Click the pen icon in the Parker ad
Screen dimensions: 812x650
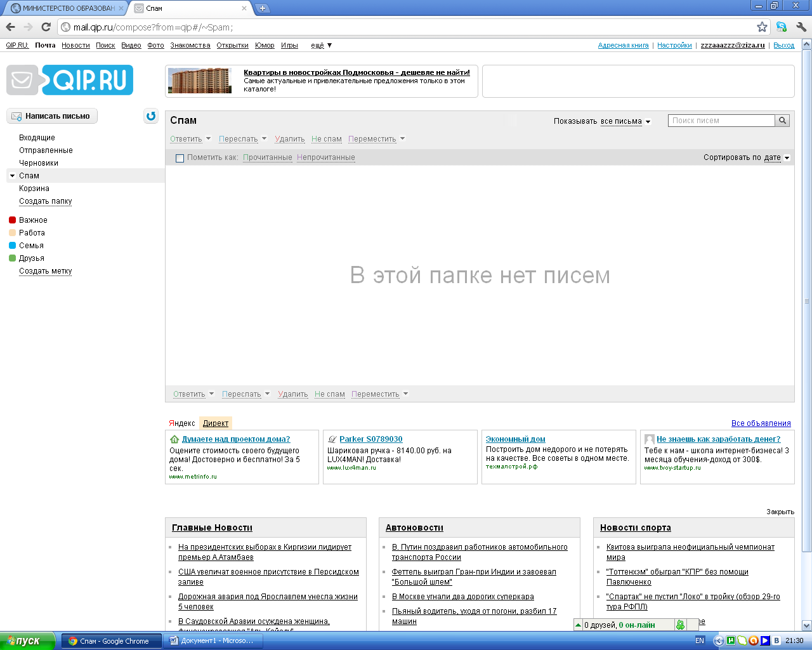pos(332,439)
